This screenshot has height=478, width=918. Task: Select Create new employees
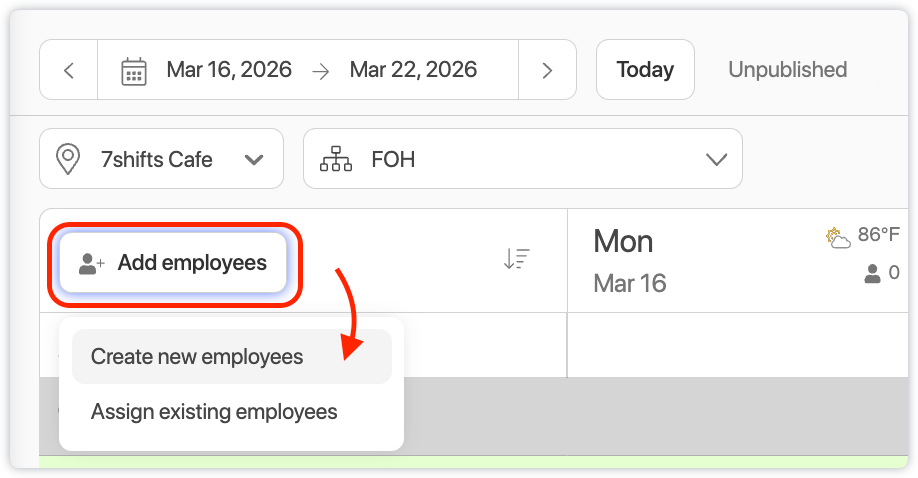[197, 357]
